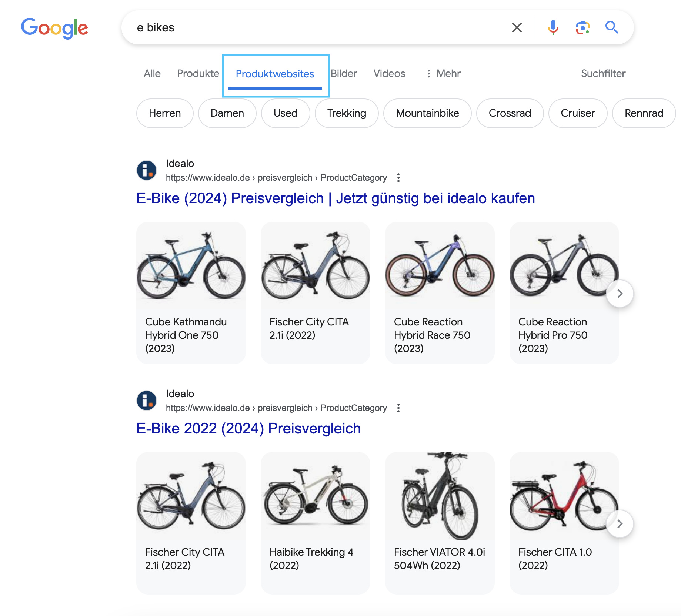Screen dimensions: 681x616
Task: Expand the Mehr menu
Action: coord(443,74)
